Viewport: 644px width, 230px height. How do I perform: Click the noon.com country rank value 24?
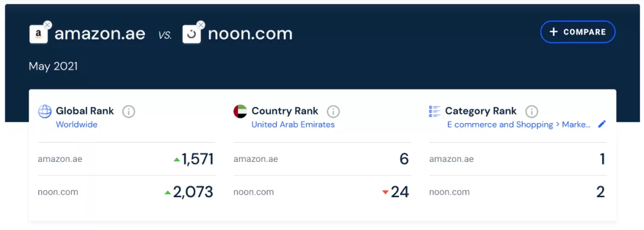(400, 192)
